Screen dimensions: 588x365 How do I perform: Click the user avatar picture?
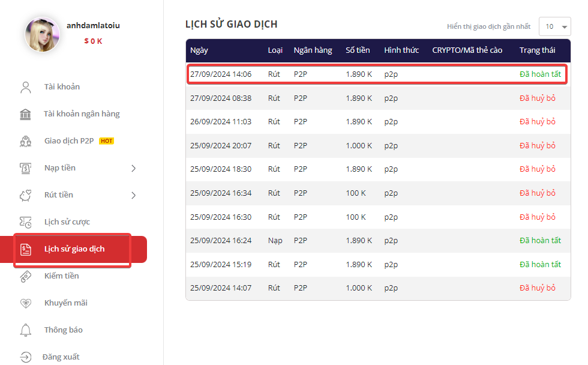pos(42,34)
